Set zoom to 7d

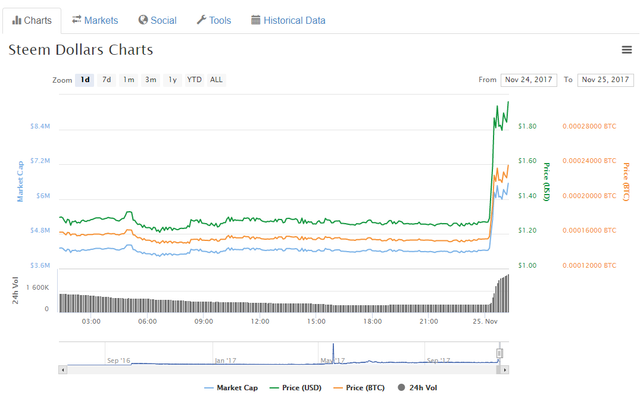[x=107, y=80]
